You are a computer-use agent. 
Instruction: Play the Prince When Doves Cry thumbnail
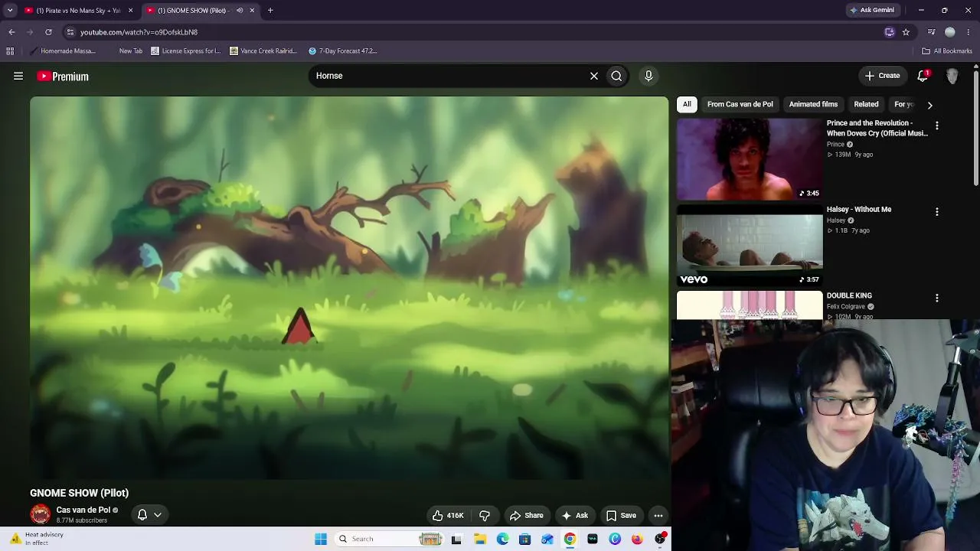750,159
